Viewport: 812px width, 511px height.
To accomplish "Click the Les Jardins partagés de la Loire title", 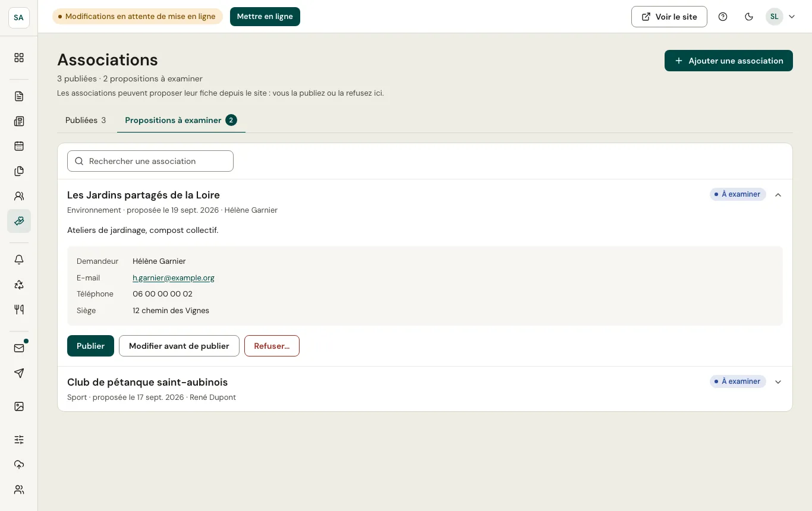I will coord(143,195).
